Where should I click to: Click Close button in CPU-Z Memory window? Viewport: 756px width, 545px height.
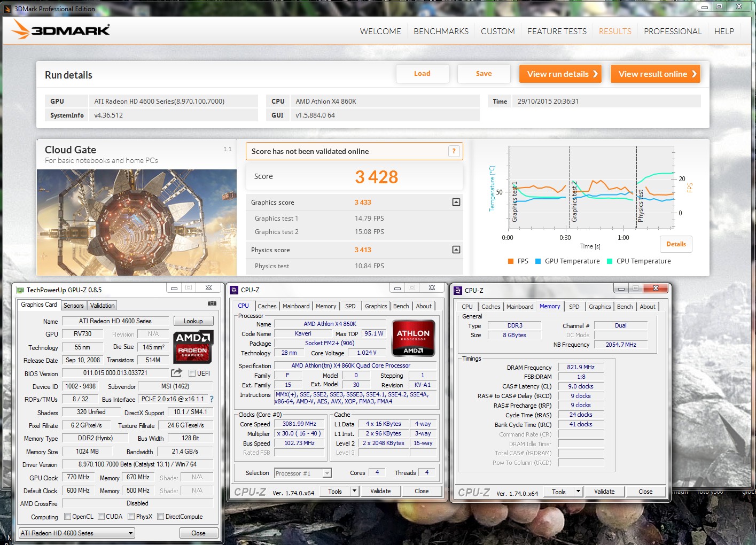[645, 492]
